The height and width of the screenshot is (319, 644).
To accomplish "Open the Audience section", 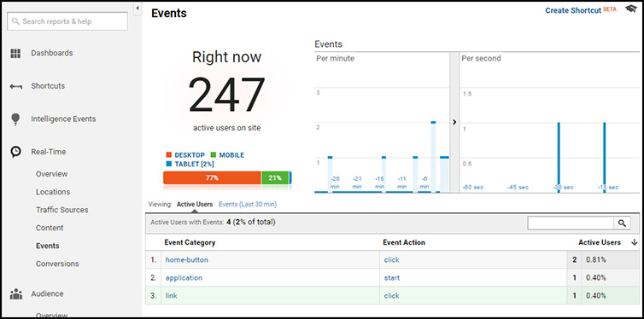I will [47, 293].
